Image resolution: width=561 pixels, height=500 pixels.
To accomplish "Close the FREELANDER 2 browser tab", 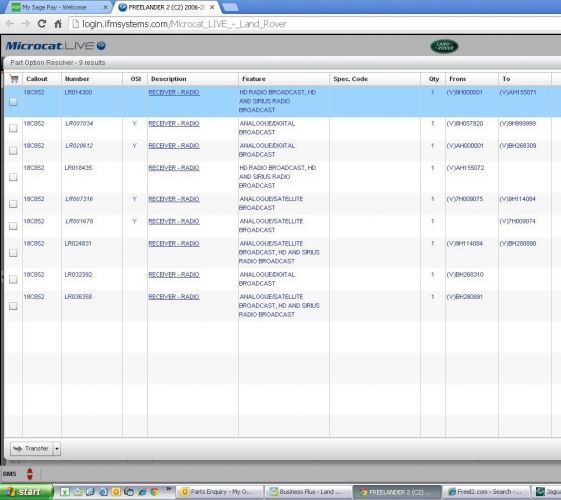I will [213, 7].
